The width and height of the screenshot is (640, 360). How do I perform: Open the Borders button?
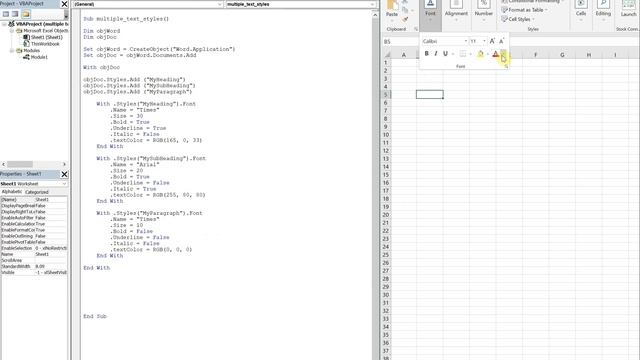coord(462,53)
